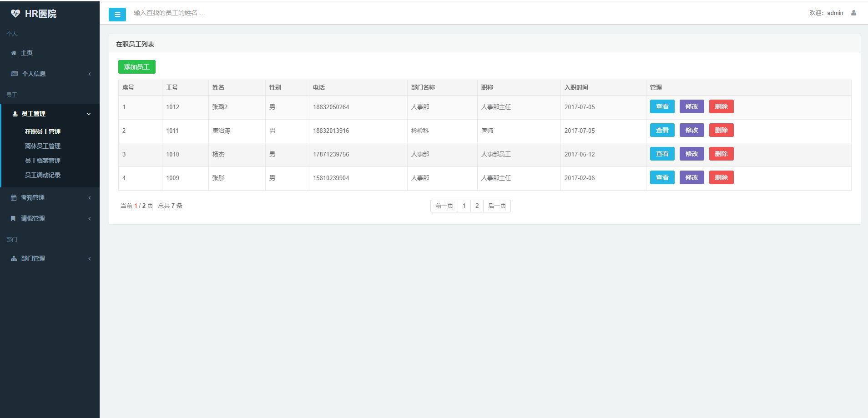Image resolution: width=868 pixels, height=418 pixels.
Task: Expand the 部门管理 menu chevron
Action: [90, 258]
